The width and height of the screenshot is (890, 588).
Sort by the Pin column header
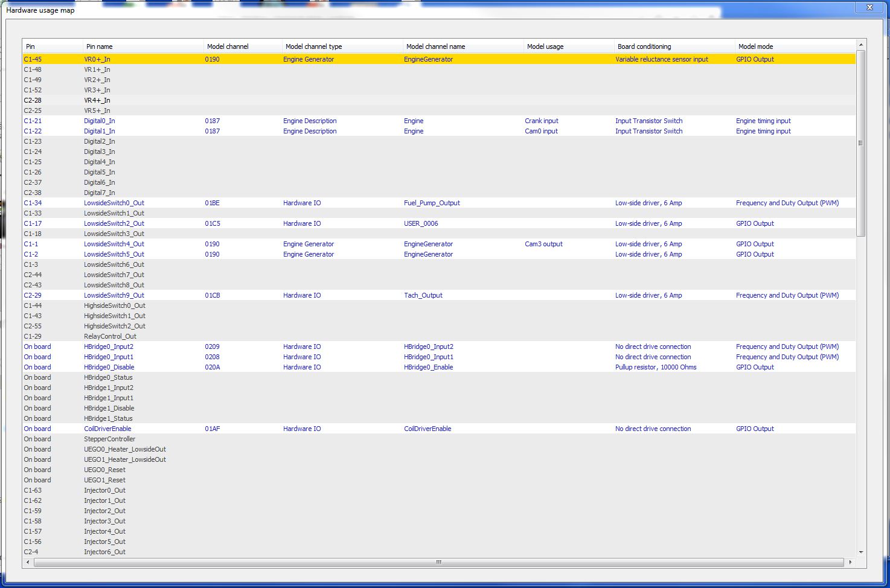53,46
